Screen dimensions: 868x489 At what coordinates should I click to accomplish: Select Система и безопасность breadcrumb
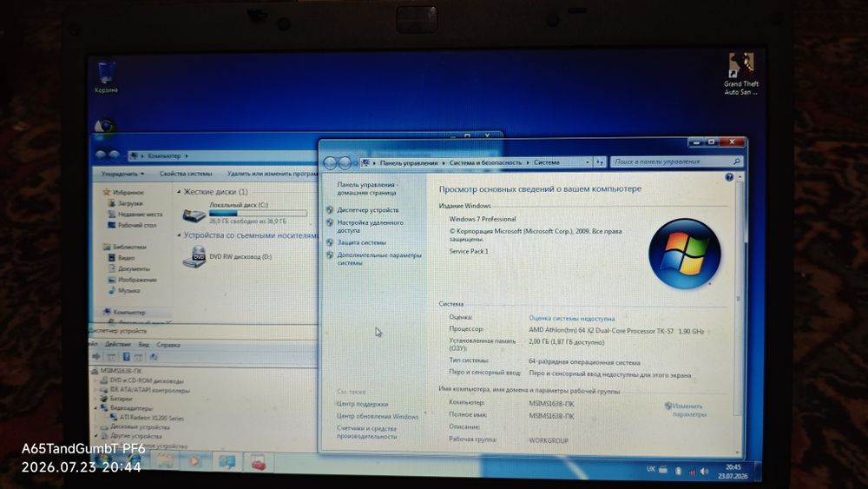(485, 162)
